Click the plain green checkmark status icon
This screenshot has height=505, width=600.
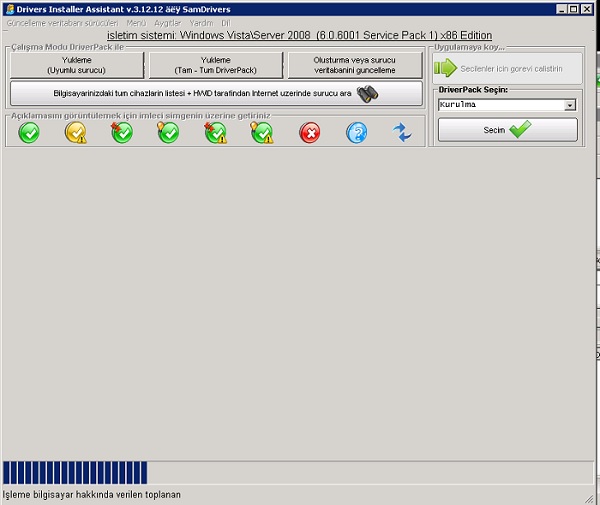click(29, 133)
